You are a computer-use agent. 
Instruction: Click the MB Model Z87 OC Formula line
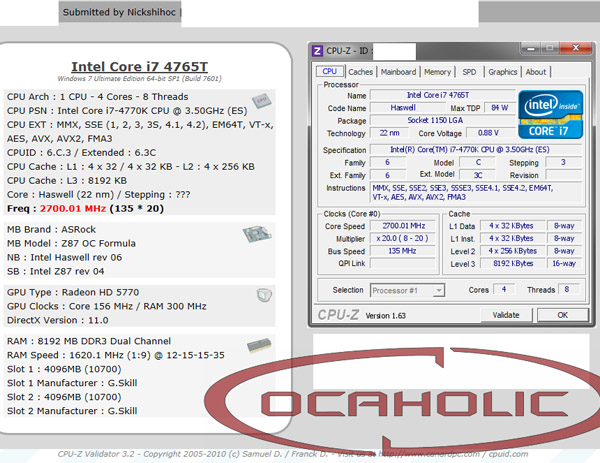pos(71,243)
